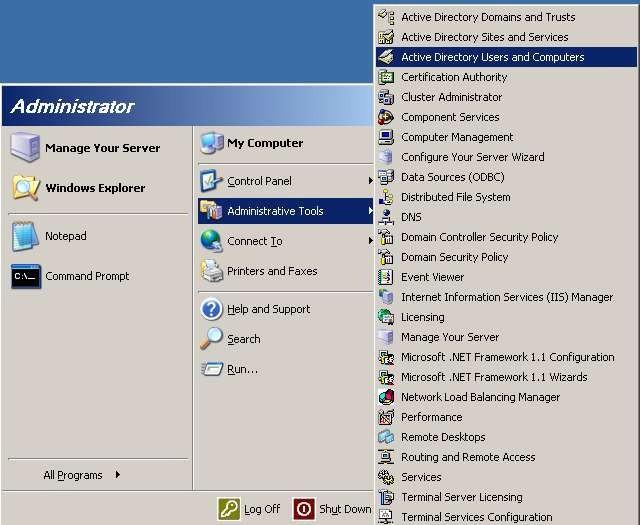This screenshot has height=525, width=640.
Task: Click the Performance icon
Action: [386, 417]
